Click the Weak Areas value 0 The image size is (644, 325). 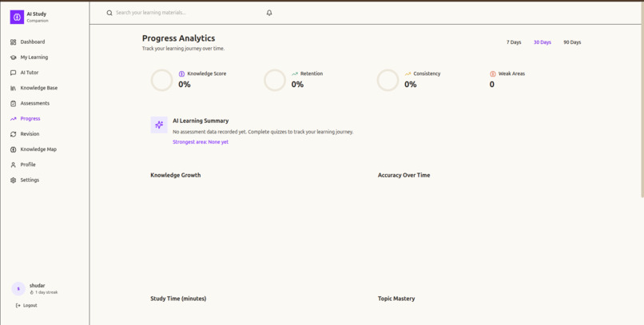tap(491, 85)
